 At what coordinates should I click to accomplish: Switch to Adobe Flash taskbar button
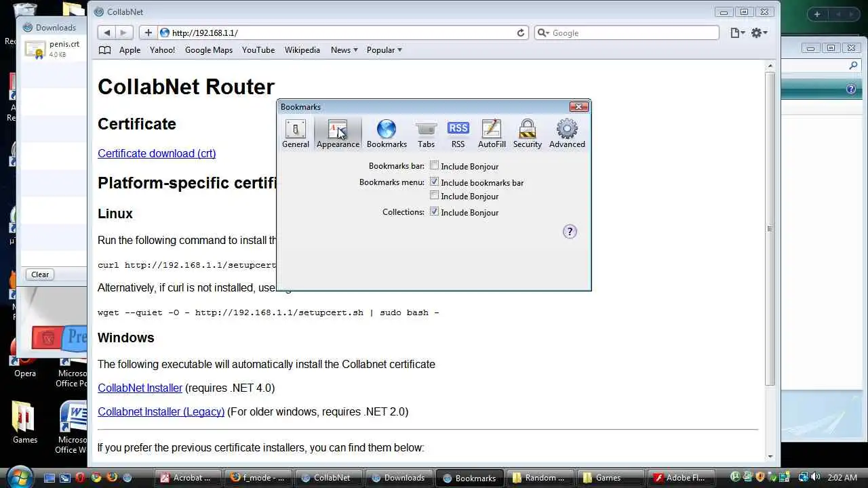680,478
